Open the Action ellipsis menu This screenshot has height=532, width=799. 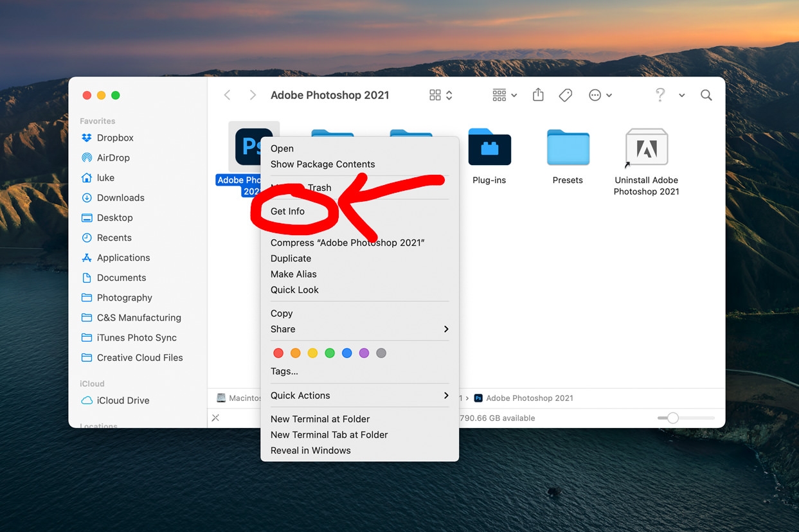(x=595, y=95)
